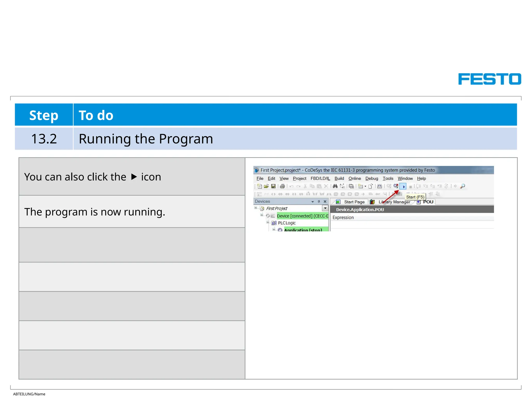
Task: Collapse the Application tree node
Action: (x=274, y=229)
